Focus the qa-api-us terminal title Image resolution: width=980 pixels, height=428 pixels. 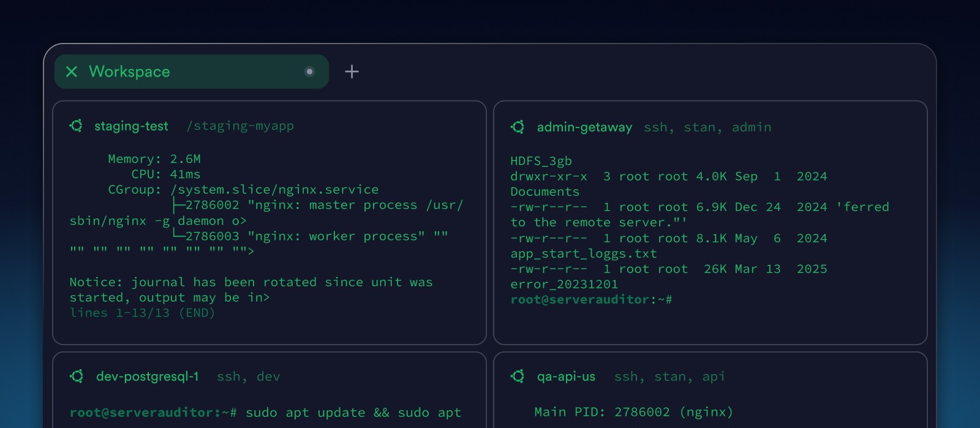[x=566, y=376]
